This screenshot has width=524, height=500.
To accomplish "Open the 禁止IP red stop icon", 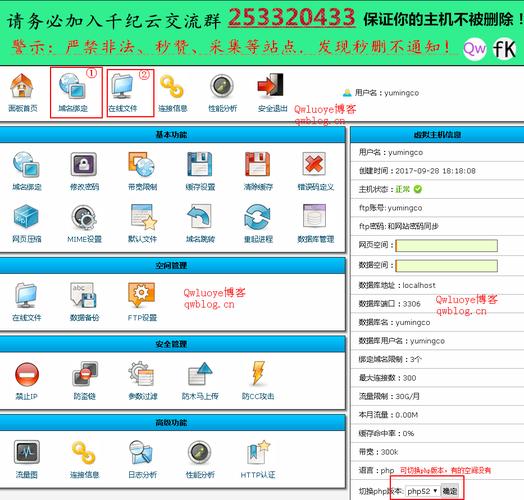I will point(27,374).
